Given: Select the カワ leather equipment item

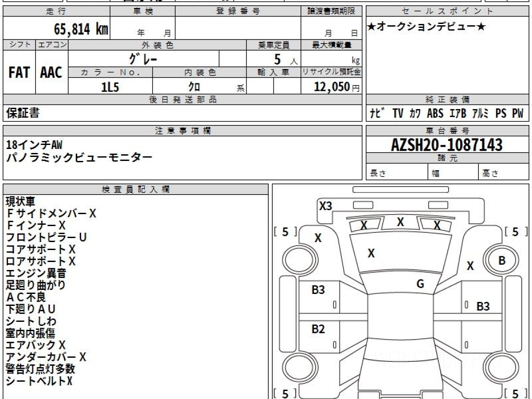Looking at the screenshot, I should click(415, 113).
